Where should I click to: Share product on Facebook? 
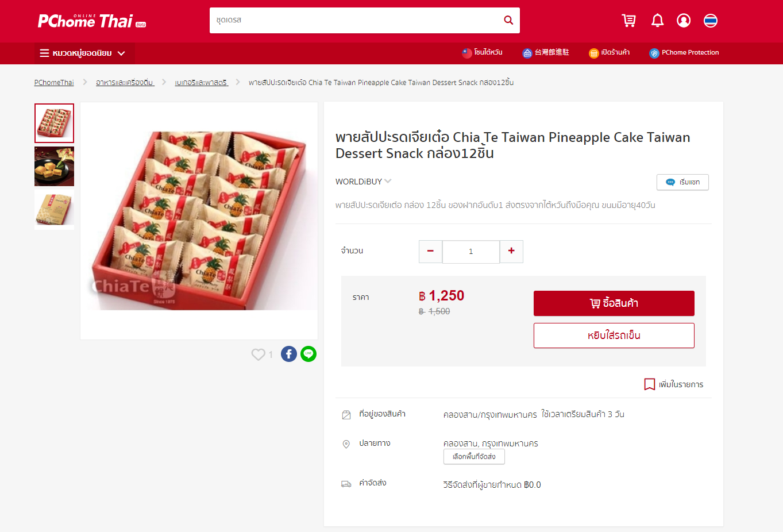(289, 354)
